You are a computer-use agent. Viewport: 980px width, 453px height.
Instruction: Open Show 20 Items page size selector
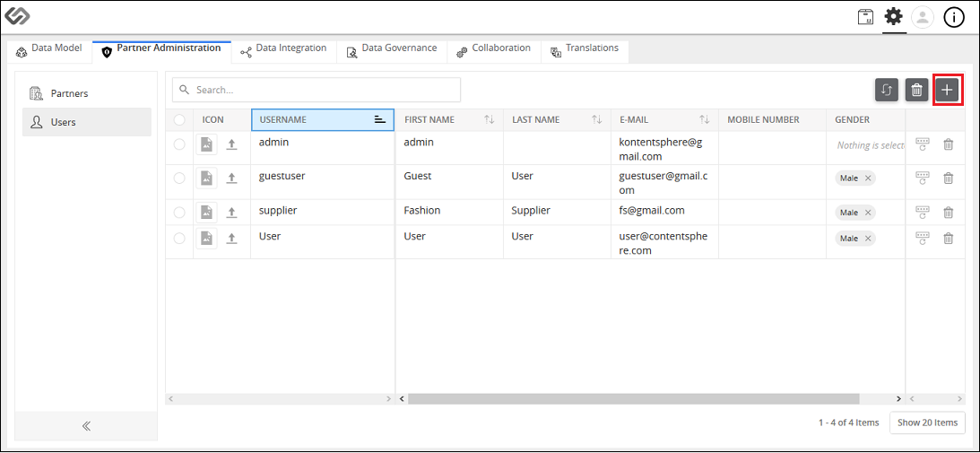click(927, 423)
